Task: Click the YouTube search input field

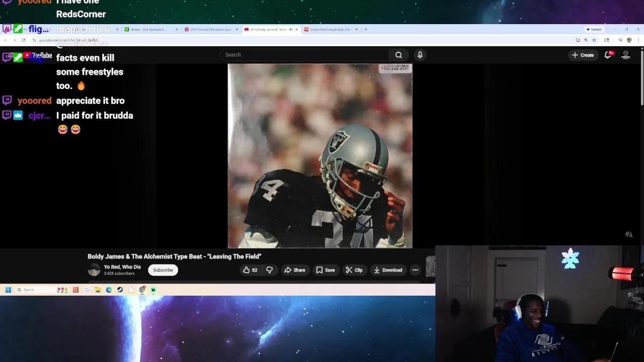Action: [x=304, y=55]
